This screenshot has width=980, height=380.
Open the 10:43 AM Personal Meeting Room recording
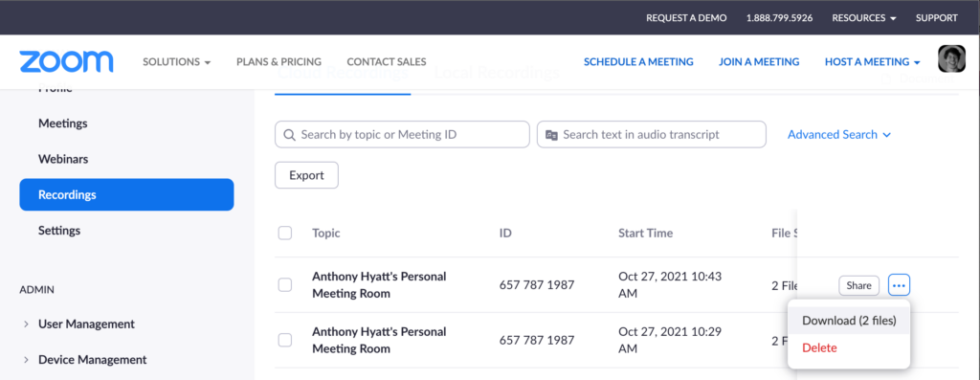pos(379,285)
